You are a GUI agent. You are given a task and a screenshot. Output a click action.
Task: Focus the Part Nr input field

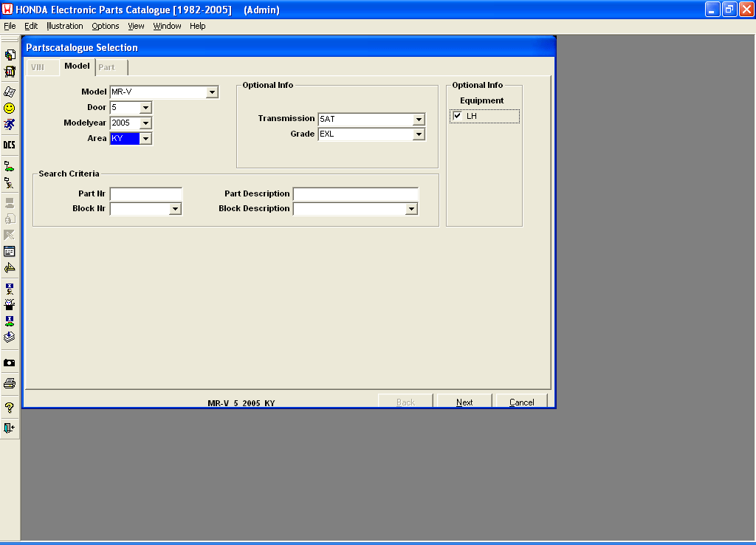pos(146,194)
